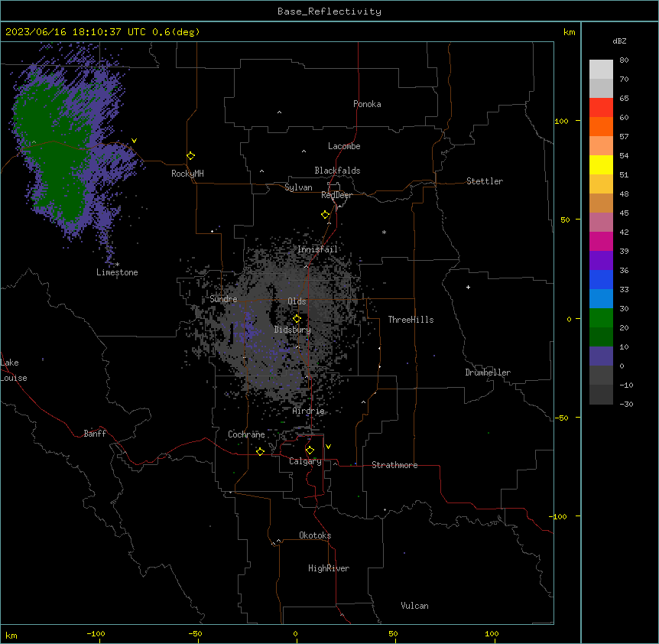Select the white plus marker north of Drumheller
The image size is (659, 644).
(x=468, y=287)
